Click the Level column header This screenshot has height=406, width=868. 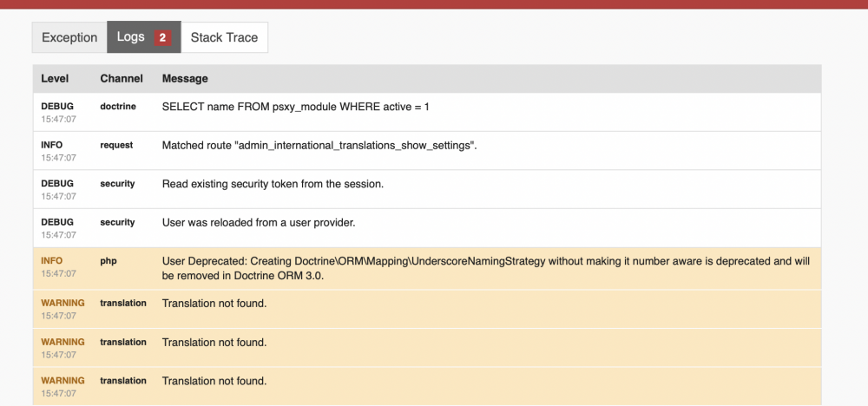[x=55, y=78]
